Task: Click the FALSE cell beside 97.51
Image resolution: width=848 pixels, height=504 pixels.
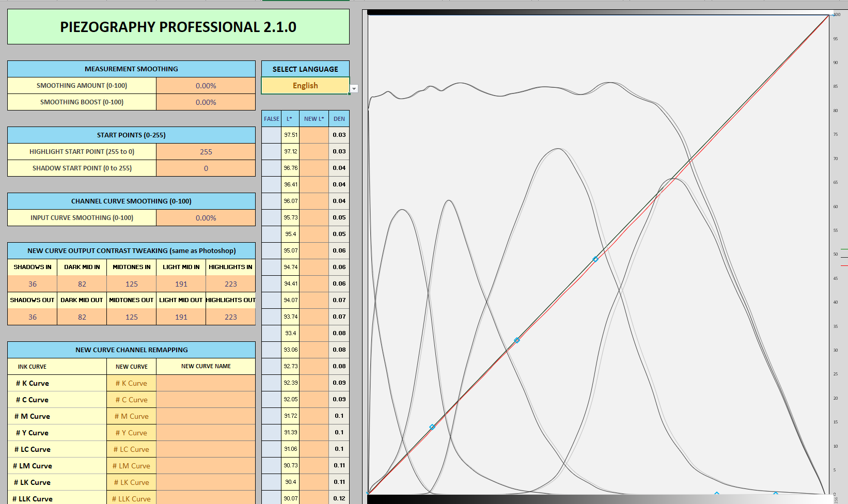Action: point(272,135)
